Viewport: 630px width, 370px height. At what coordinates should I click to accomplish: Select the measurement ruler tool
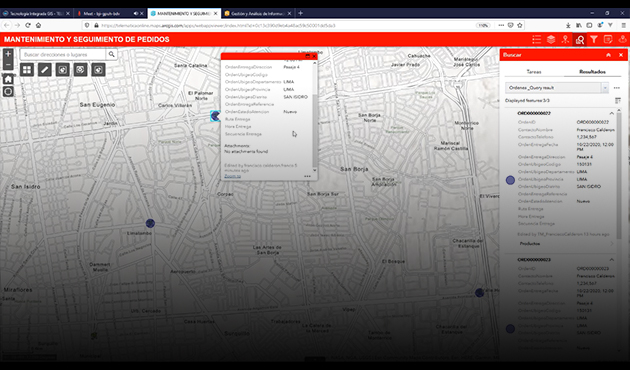tap(45, 70)
